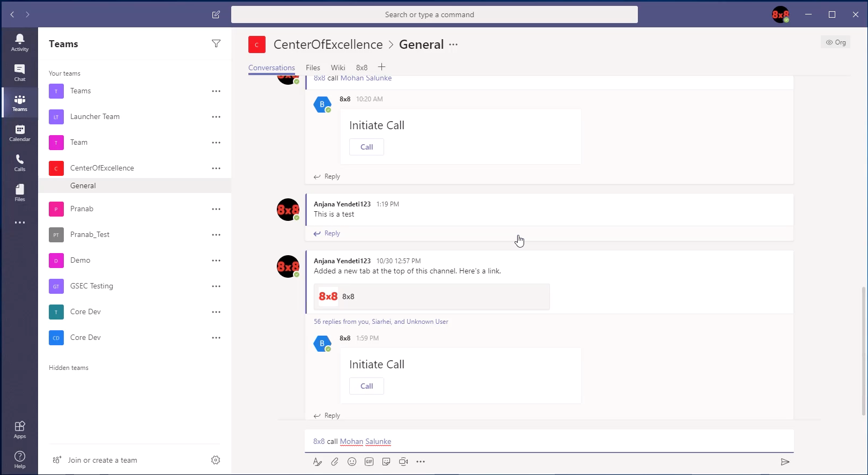Click the Mohan Salunke mention in top message

[366, 78]
